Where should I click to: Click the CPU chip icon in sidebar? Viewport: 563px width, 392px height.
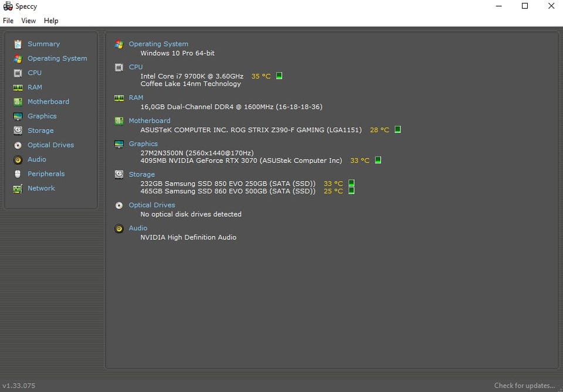[x=18, y=73]
